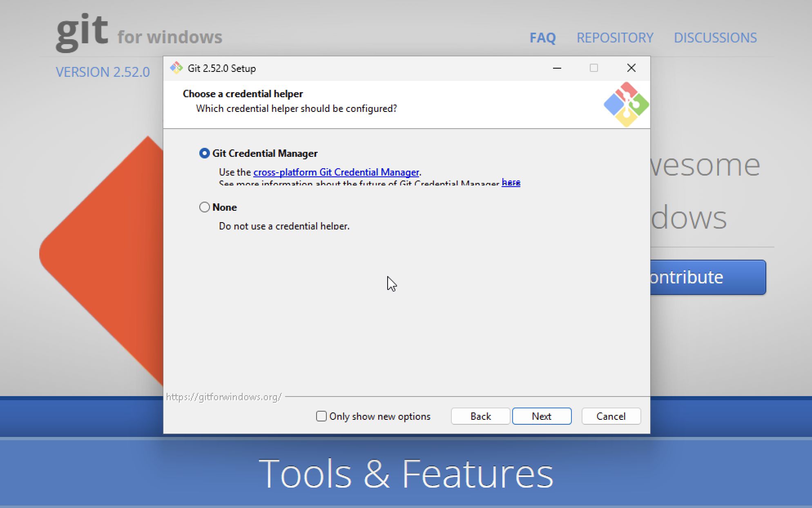This screenshot has height=508, width=812.
Task: Click the Git icon in setup title bar
Action: (176, 68)
